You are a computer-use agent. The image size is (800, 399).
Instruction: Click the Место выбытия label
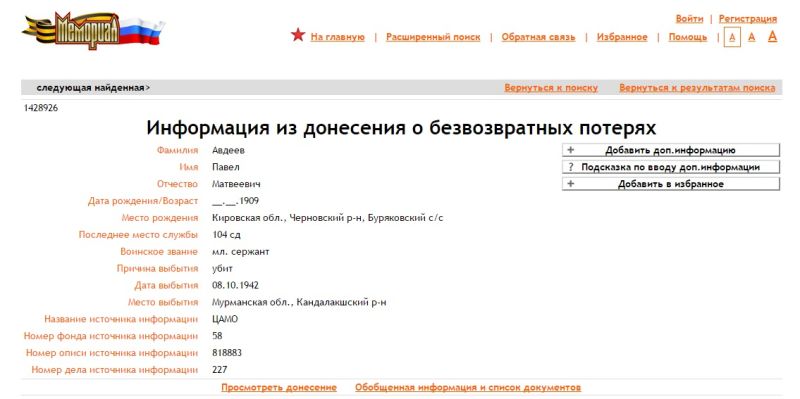[x=163, y=303]
